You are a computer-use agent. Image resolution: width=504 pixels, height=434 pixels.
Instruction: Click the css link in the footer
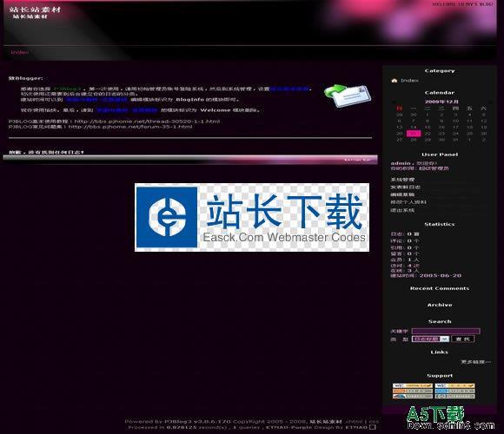(x=374, y=422)
